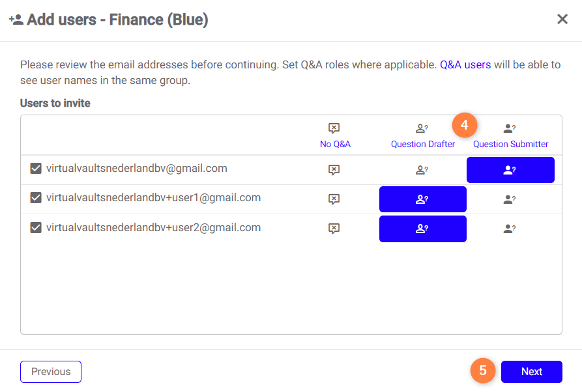Close the Add users dialog
Image resolution: width=582 pixels, height=392 pixels.
coord(562,20)
